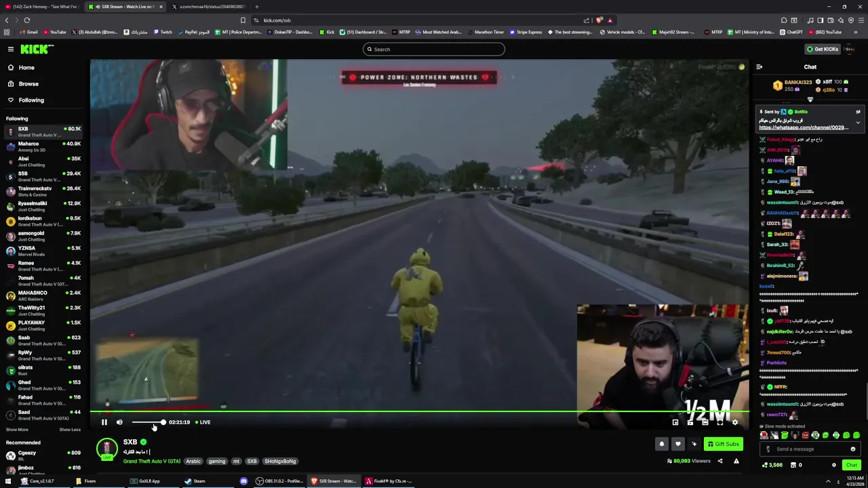
Task: Open followed channel Trainwreckstv
Action: tap(43, 191)
